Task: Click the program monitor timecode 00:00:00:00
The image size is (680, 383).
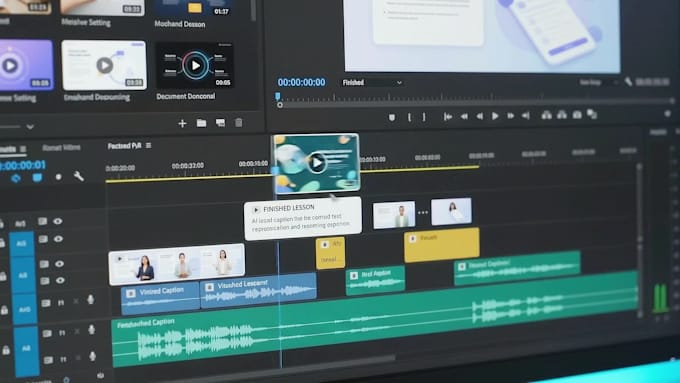Action: (301, 82)
